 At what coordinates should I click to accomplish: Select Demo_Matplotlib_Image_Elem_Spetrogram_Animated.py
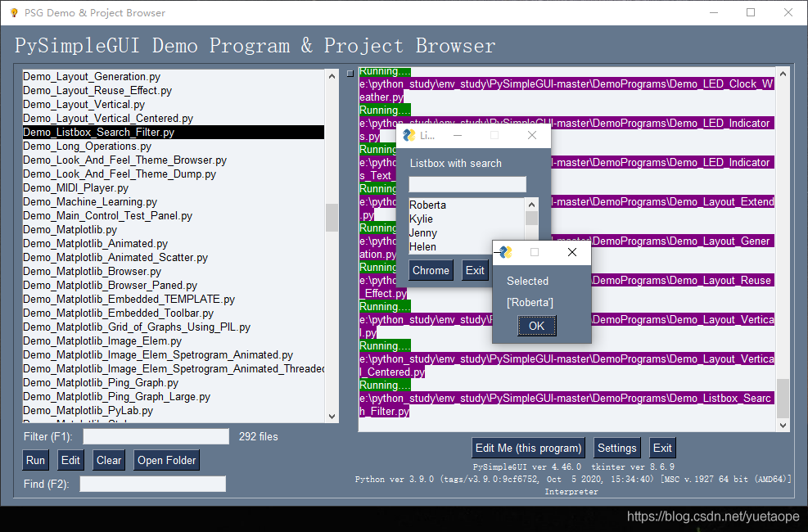[174, 355]
